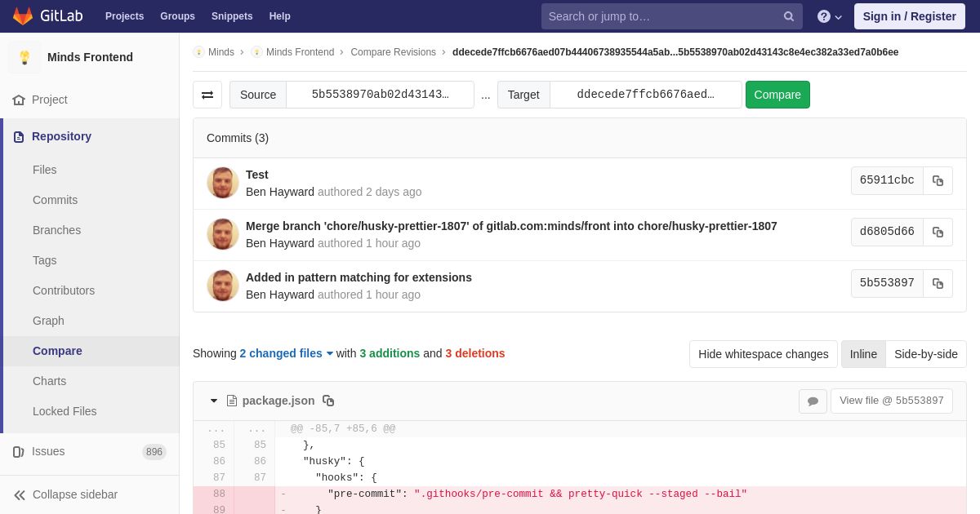This screenshot has height=514, width=980.
Task: Open the Help question mark menu
Action: [829, 16]
